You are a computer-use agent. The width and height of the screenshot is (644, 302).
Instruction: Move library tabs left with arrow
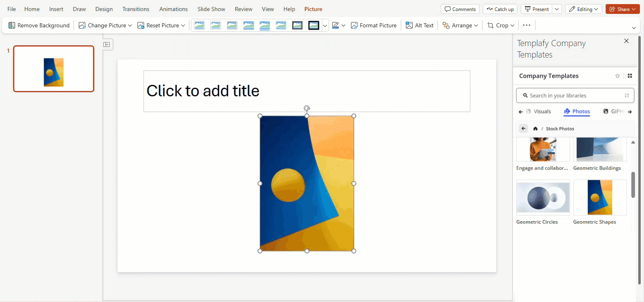[520, 112]
